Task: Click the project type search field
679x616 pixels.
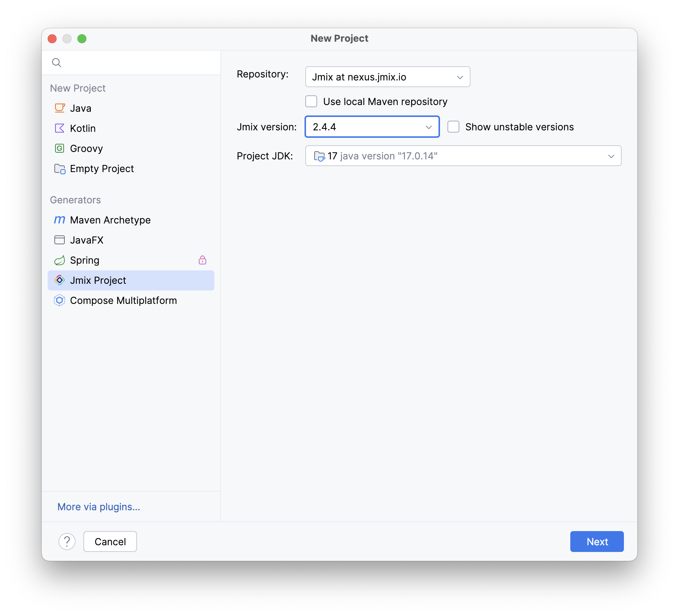Action: pyautogui.click(x=138, y=63)
